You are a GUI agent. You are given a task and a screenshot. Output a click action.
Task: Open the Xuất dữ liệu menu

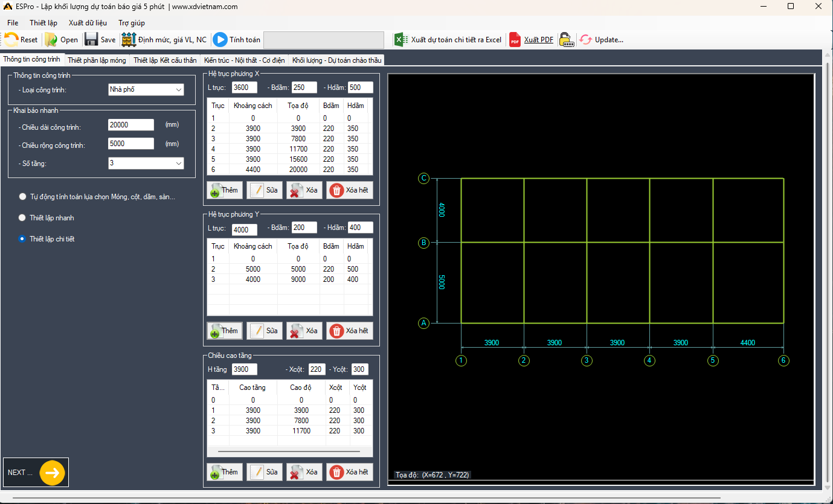pyautogui.click(x=88, y=23)
